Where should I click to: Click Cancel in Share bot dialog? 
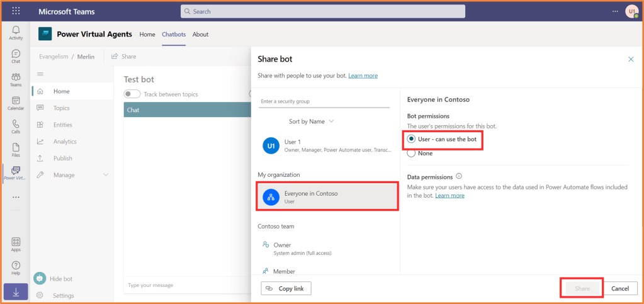(619, 288)
